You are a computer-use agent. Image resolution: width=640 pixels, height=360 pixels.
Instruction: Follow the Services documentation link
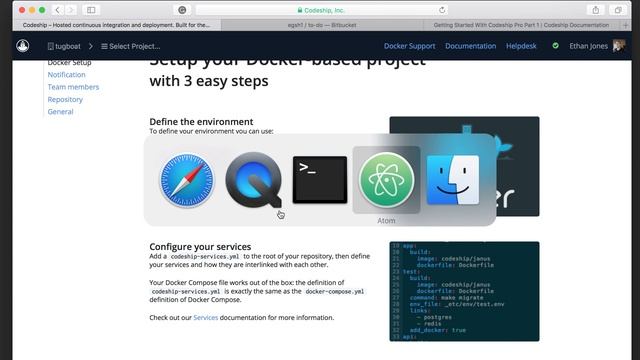206,318
